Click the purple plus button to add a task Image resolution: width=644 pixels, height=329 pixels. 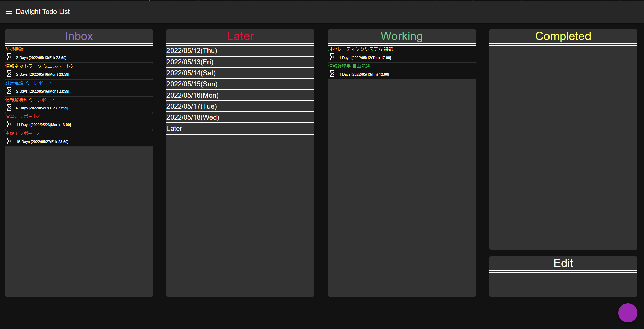628,313
